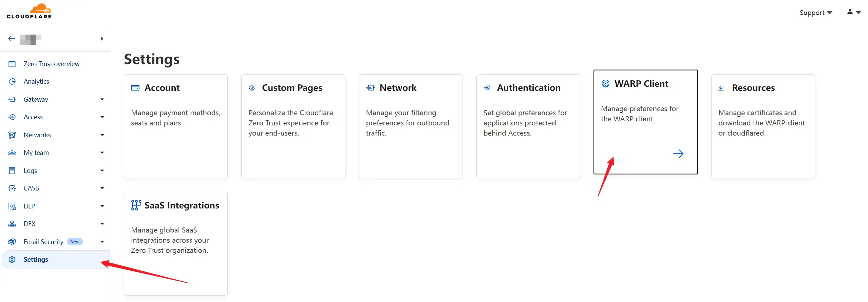868x302 pixels.
Task: Expand the Access submenu arrow
Action: [102, 117]
